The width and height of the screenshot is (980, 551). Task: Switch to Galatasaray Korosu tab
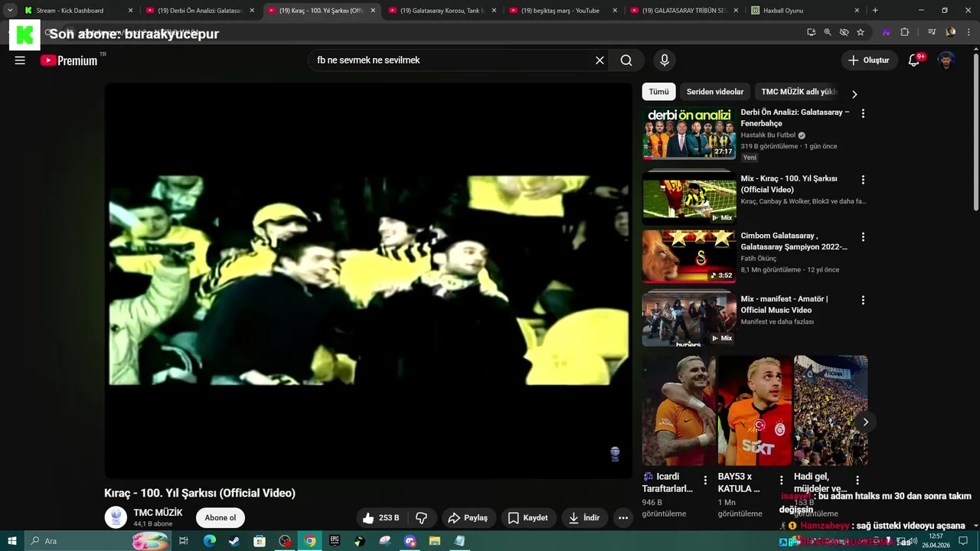[442, 11]
